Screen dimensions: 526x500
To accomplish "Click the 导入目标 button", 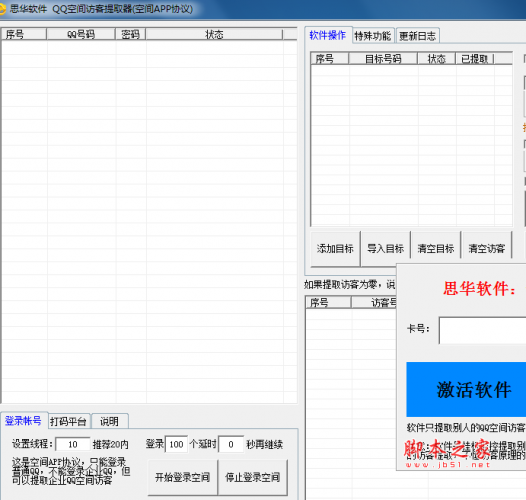I will point(385,249).
